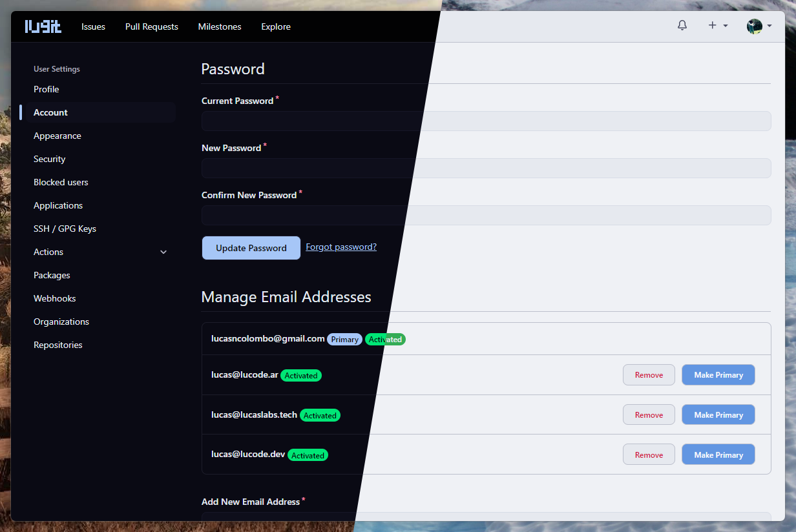Screen dimensions: 796x532
Task: Navigate to Milestones
Action: [220, 26]
